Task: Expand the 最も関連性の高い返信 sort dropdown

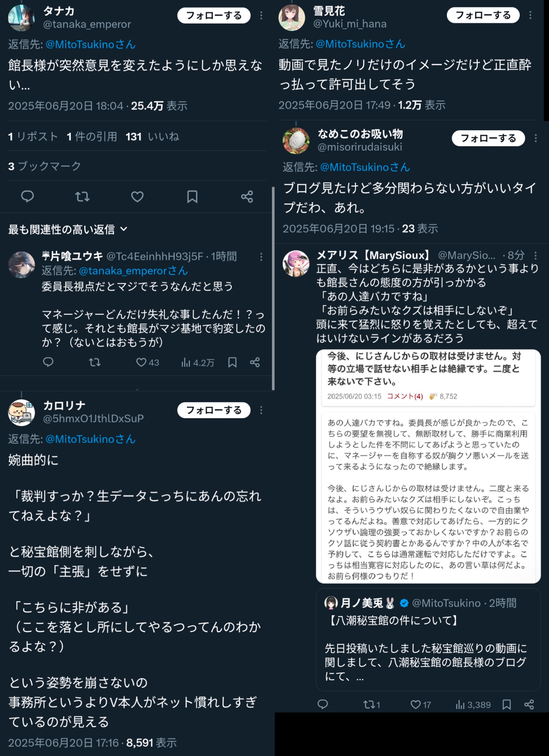Action: [68, 230]
